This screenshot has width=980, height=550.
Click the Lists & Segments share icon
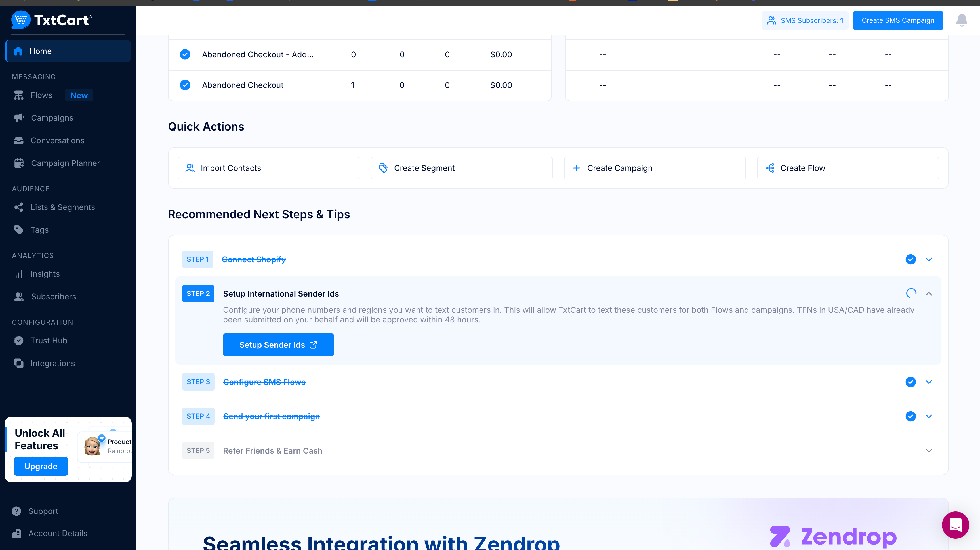19,207
